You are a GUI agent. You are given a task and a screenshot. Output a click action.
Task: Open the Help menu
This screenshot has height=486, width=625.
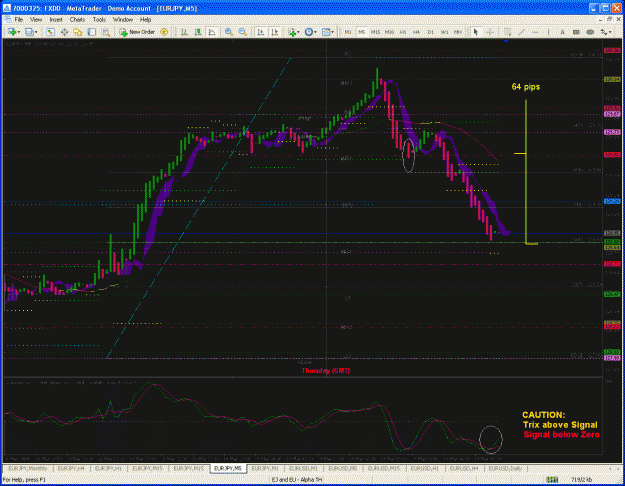tap(145, 19)
